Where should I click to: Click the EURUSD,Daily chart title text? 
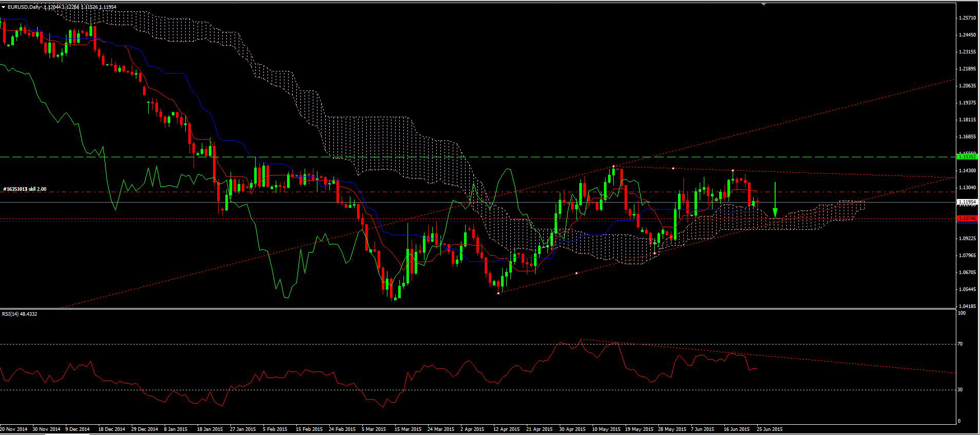24,7
